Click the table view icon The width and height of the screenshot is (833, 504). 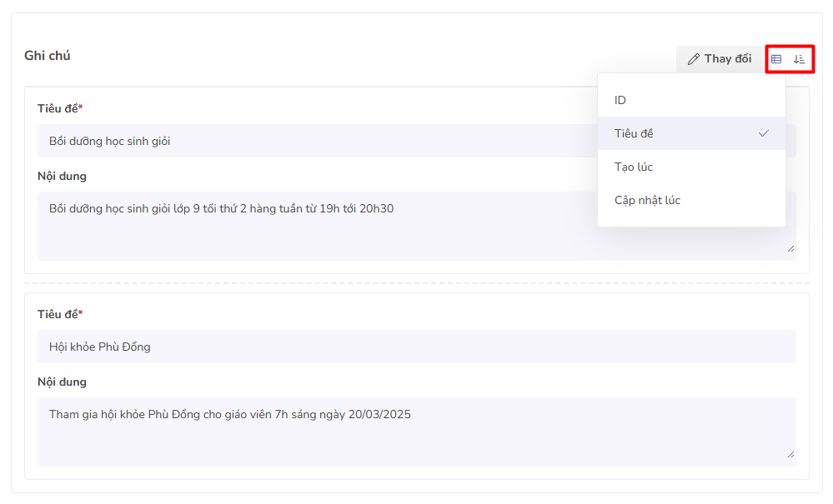pos(776,59)
